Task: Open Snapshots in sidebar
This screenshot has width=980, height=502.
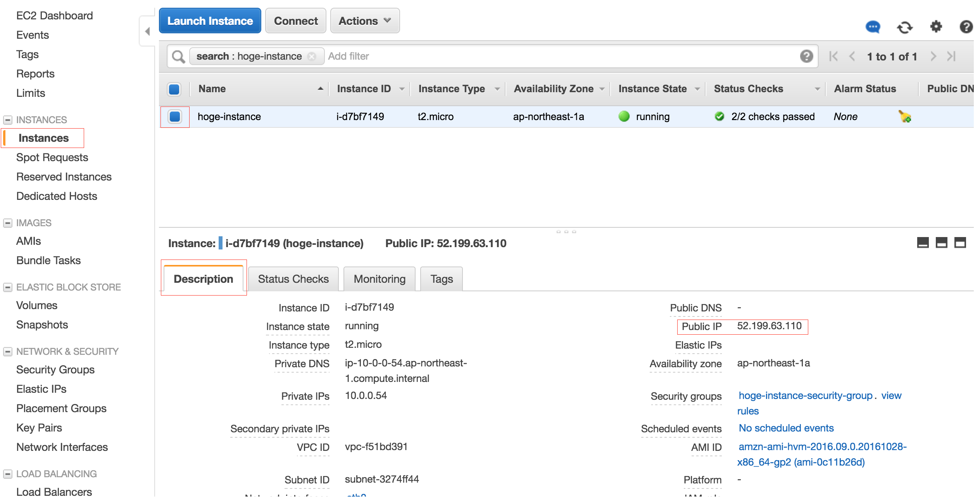Action: coord(42,325)
